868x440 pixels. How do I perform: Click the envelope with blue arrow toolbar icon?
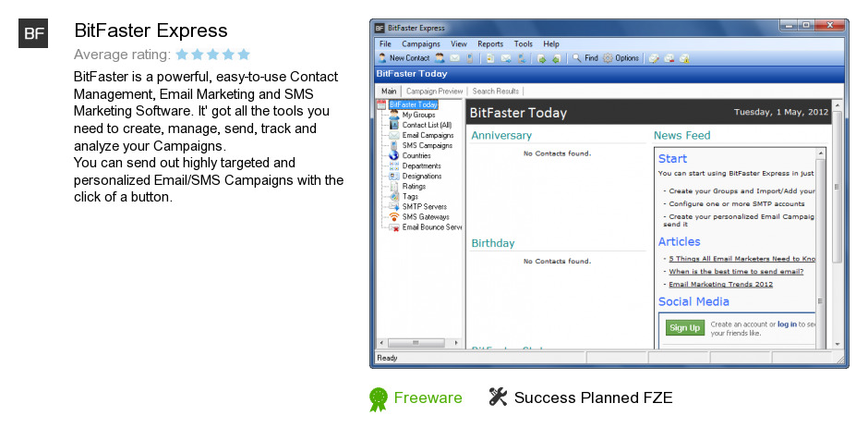click(506, 57)
